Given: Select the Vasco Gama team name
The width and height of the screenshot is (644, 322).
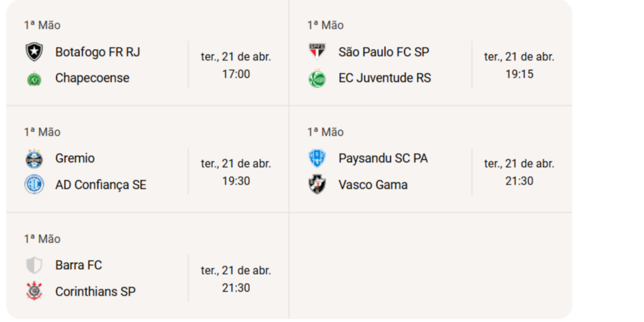Looking at the screenshot, I should 373,185.
